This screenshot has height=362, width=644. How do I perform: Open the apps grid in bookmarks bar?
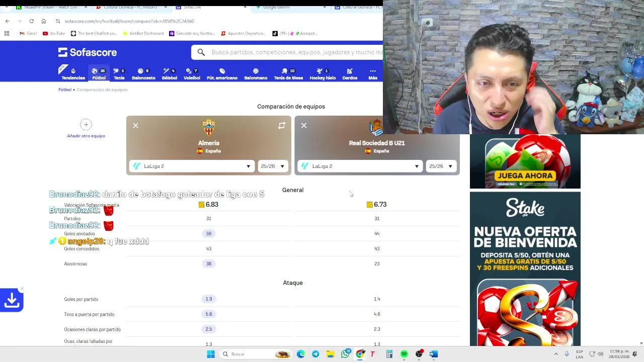tap(7, 33)
